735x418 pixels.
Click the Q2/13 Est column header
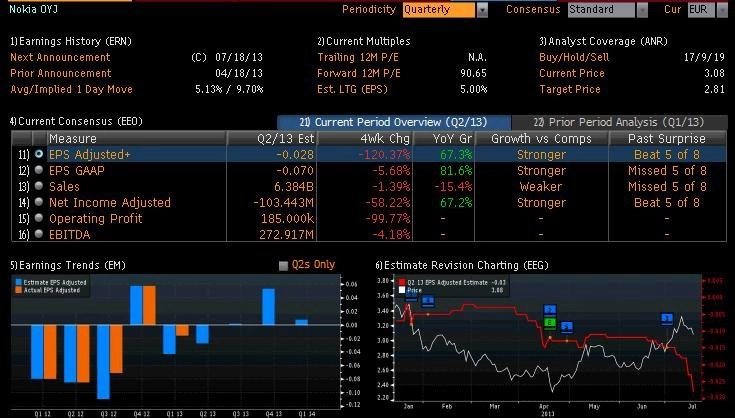[272, 139]
